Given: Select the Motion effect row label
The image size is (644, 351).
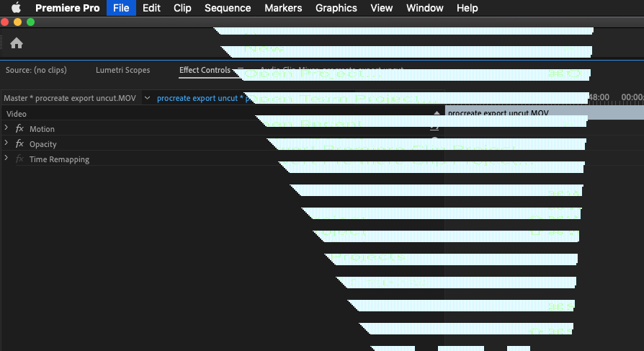Looking at the screenshot, I should 42,129.
